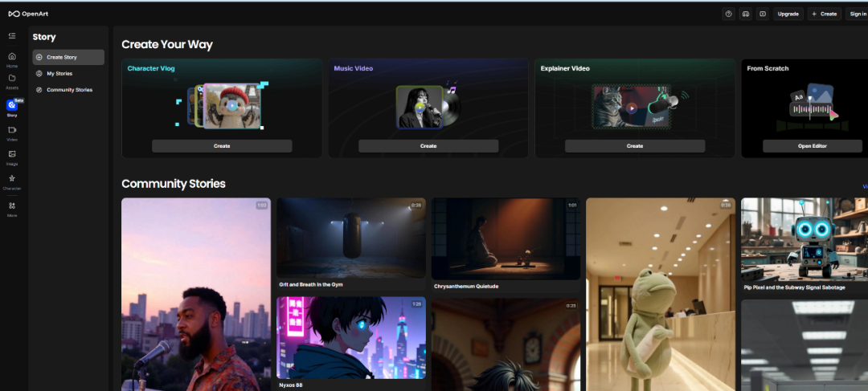The width and height of the screenshot is (868, 391).
Task: Select Create Story in Story panel
Action: 68,57
